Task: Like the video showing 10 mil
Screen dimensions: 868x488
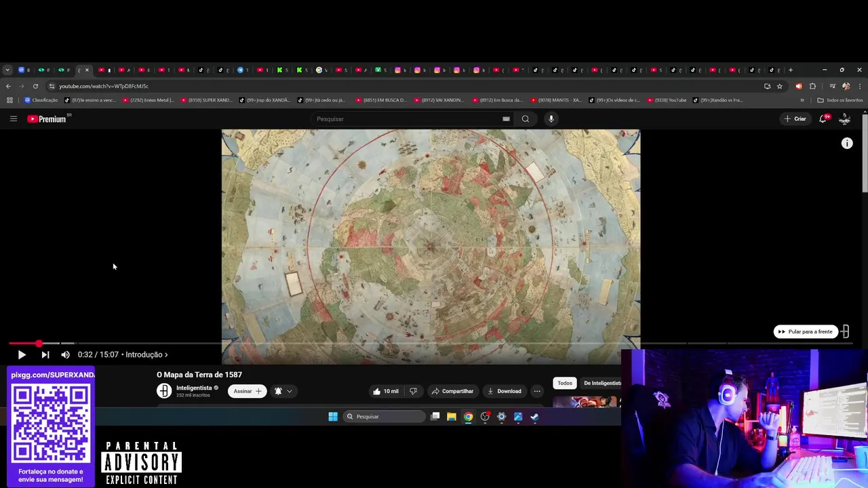Action: coord(386,391)
